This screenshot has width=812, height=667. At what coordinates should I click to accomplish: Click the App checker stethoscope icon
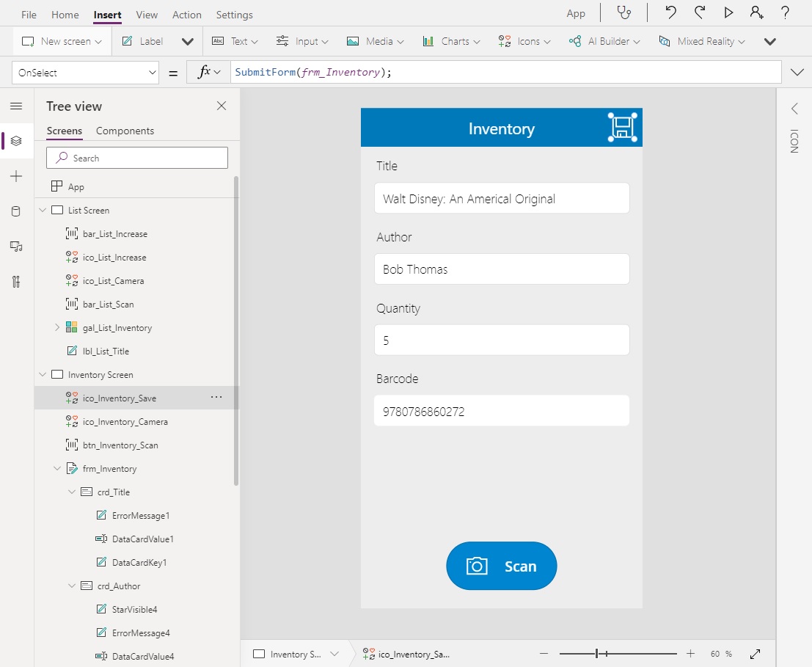pos(623,13)
